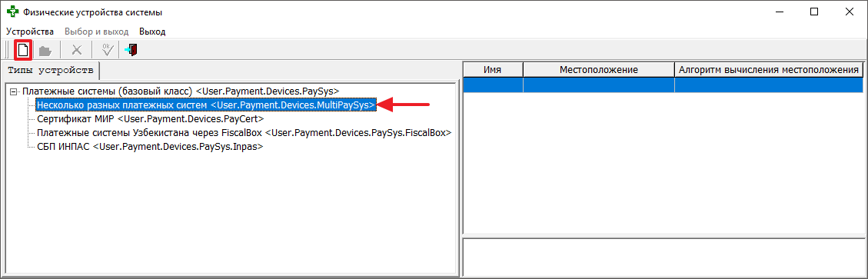
Task: Select the СБП ИНПАС tree item
Action: 149,148
